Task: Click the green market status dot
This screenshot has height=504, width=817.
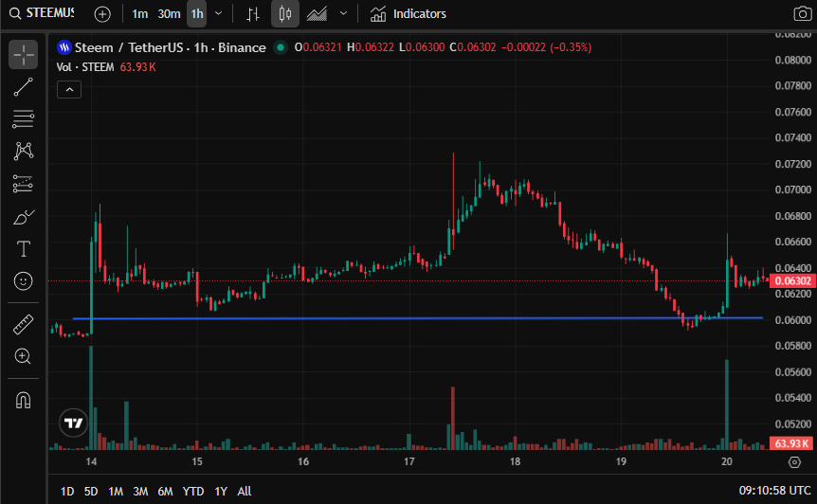Action: click(x=281, y=47)
